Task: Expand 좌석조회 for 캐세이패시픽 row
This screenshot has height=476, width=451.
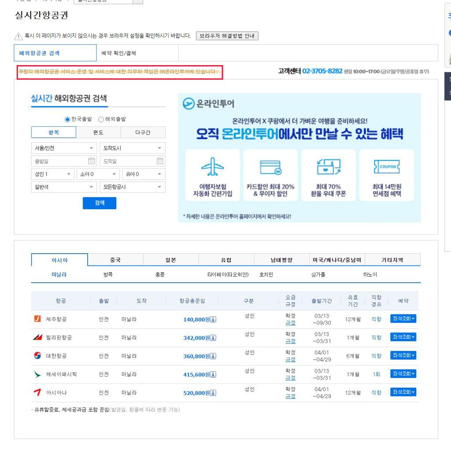Action: pos(403,374)
